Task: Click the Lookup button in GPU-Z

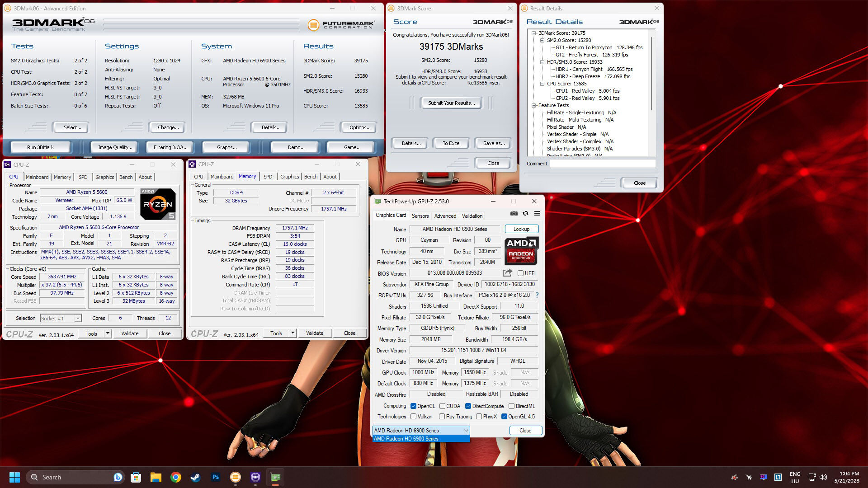Action: click(521, 229)
